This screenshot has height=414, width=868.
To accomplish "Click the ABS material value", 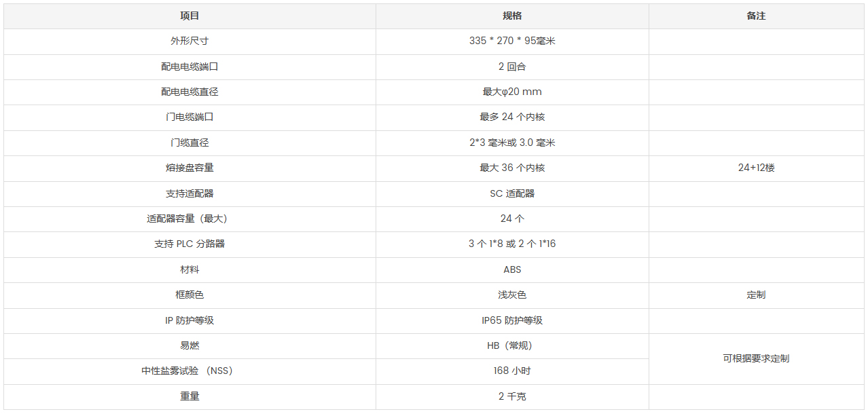I will (x=512, y=269).
